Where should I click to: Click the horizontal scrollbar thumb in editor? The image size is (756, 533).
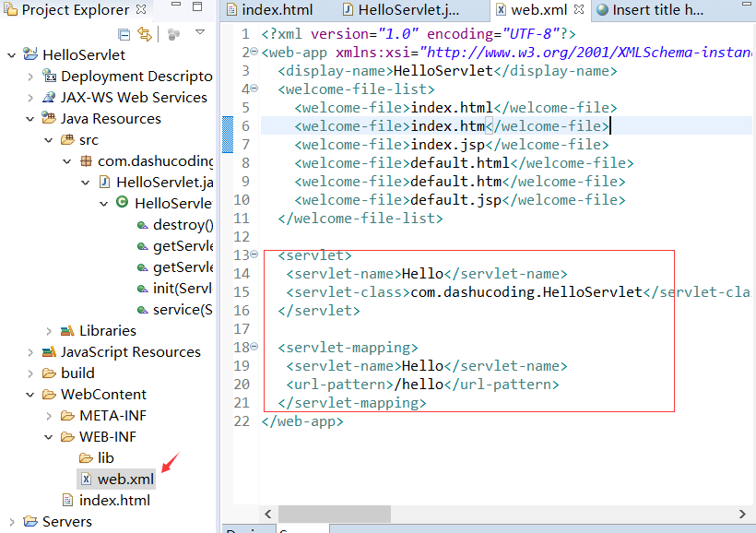(335, 515)
